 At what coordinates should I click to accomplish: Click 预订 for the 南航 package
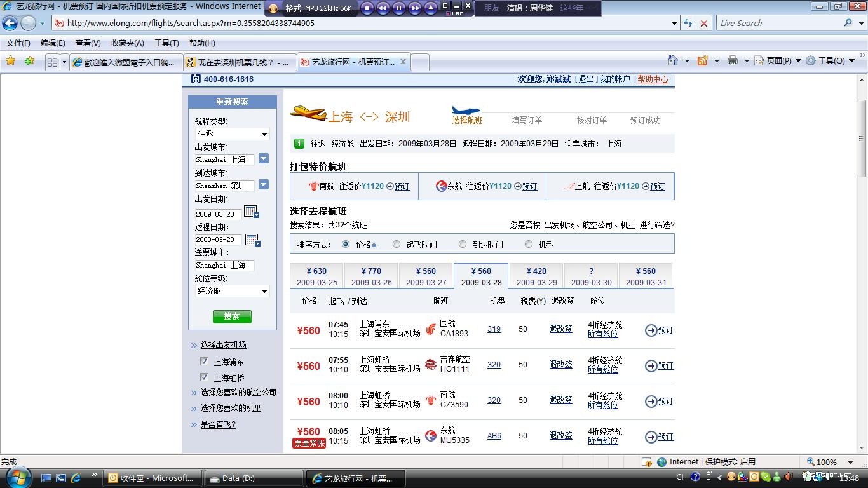point(402,187)
